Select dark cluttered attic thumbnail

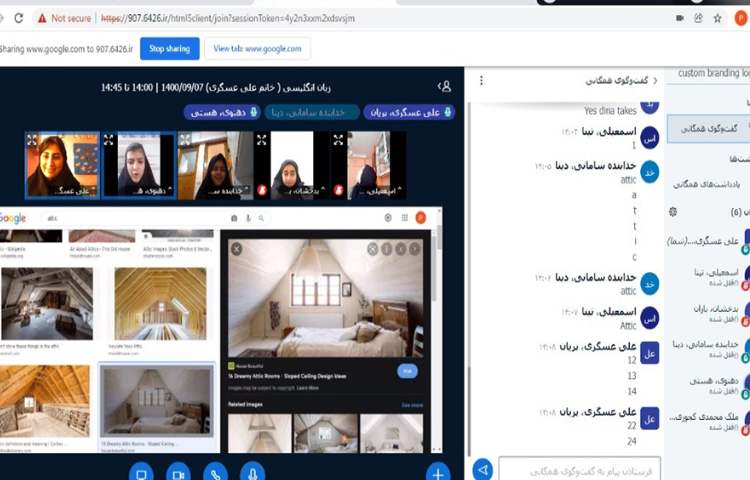(47, 304)
